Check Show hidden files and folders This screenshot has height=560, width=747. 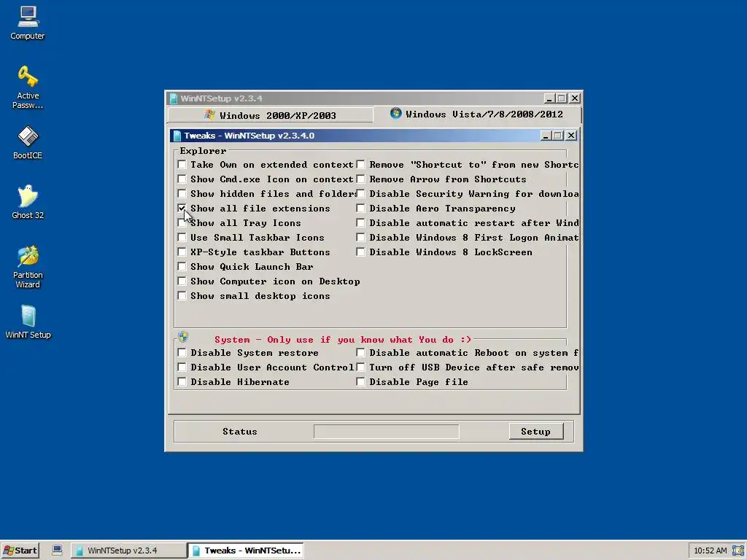(x=182, y=194)
